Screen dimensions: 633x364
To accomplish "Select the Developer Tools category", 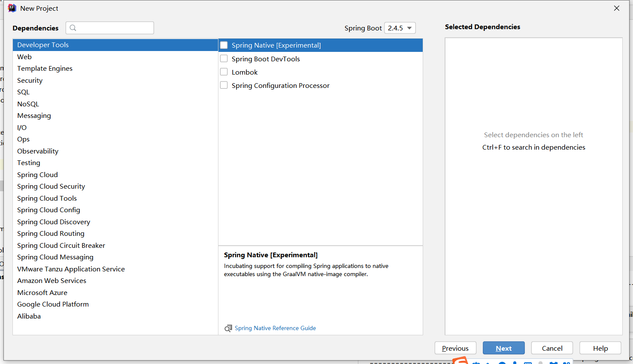I will pyautogui.click(x=115, y=45).
